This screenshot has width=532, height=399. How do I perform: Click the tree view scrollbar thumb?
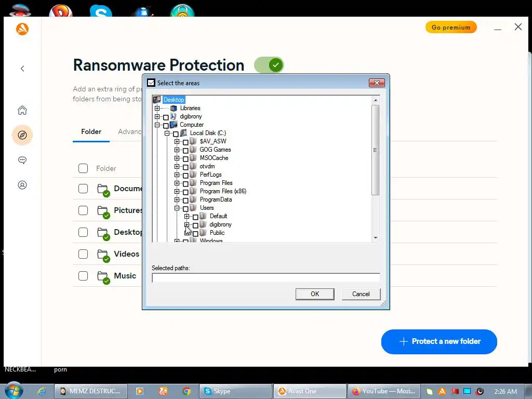(x=375, y=150)
